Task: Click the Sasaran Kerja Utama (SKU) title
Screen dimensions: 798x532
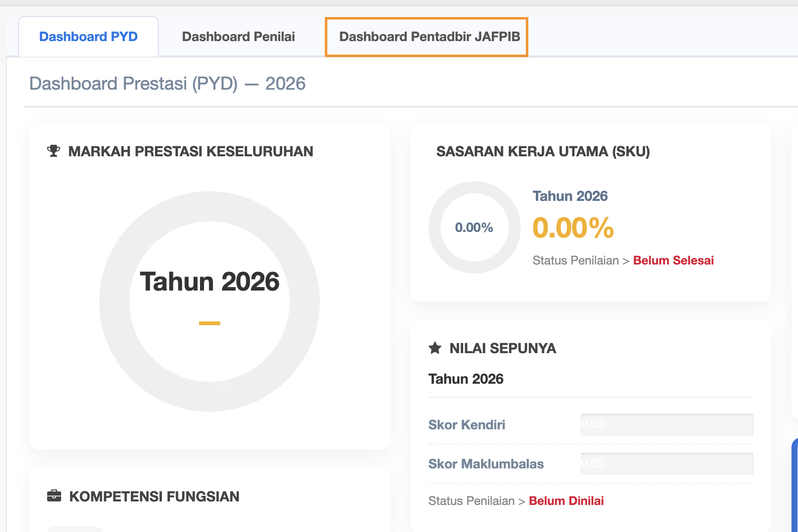Action: click(x=542, y=151)
